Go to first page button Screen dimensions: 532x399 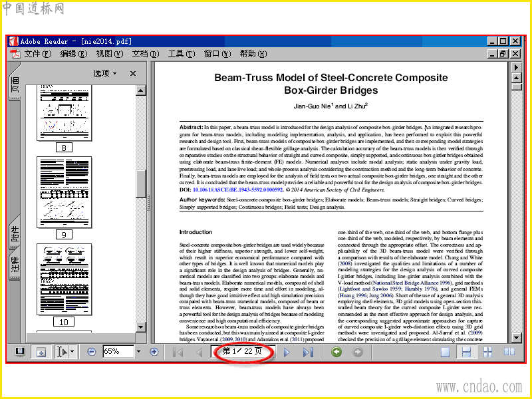click(178, 352)
